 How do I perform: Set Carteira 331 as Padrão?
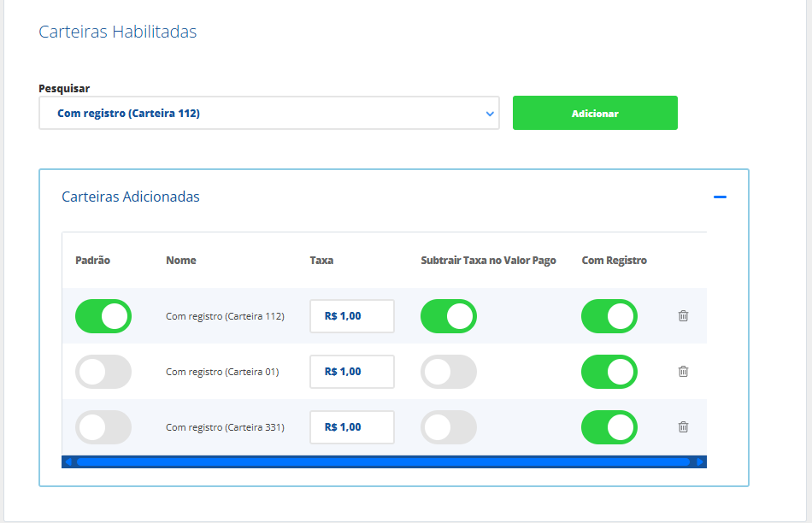(x=103, y=427)
